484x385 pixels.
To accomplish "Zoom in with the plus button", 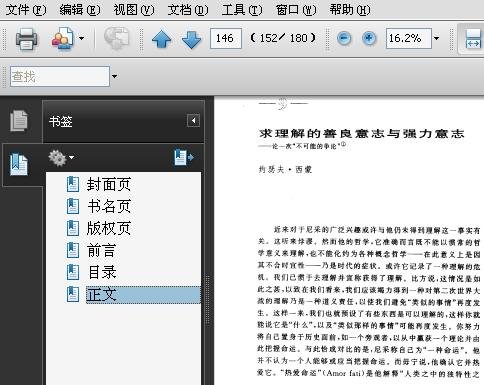I will (x=369, y=38).
